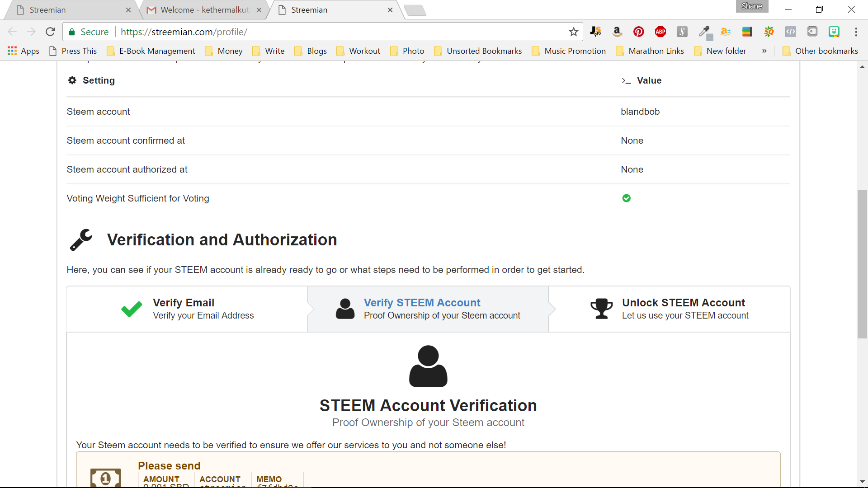
Task: Click the green checkmark on Verify Email
Action: pyautogui.click(x=132, y=309)
